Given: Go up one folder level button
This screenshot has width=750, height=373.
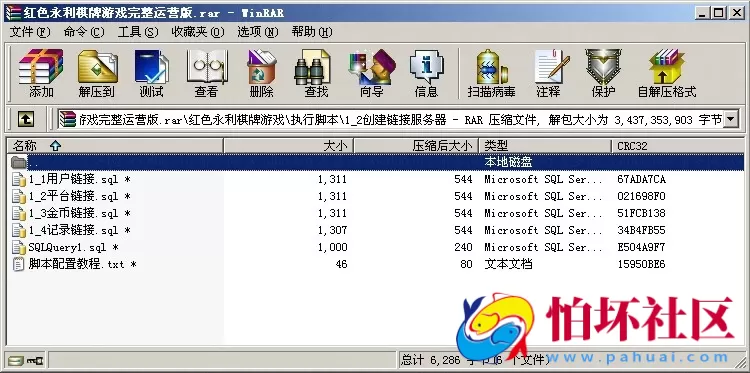Looking at the screenshot, I should point(26,119).
